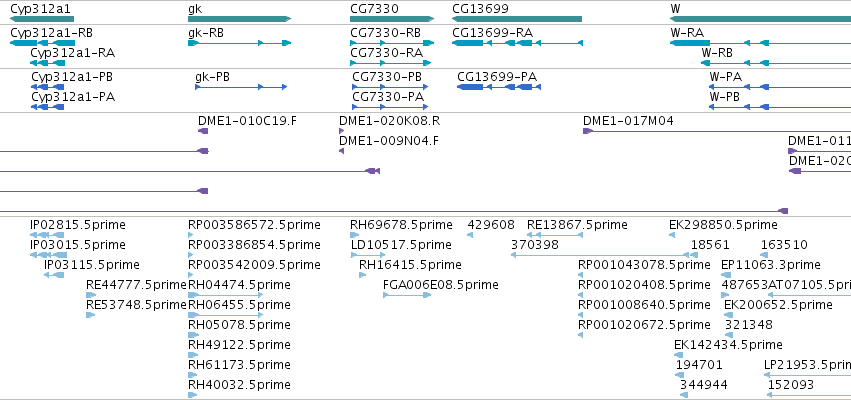Select the Cyp312a1 gene bar

[x=42, y=19]
